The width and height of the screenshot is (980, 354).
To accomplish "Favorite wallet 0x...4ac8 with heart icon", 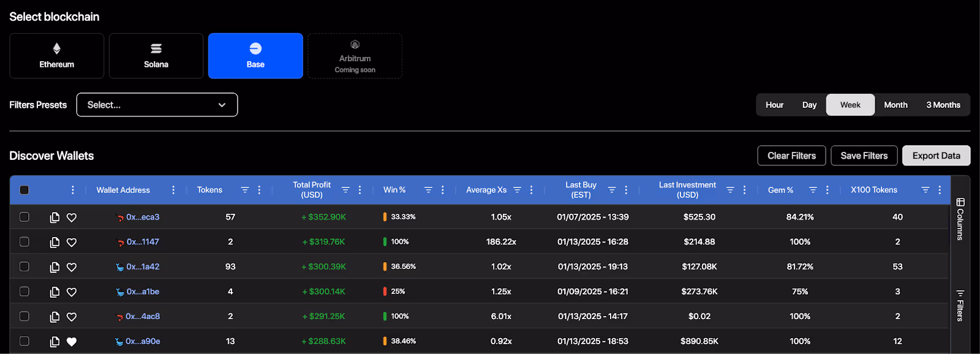I will (72, 317).
